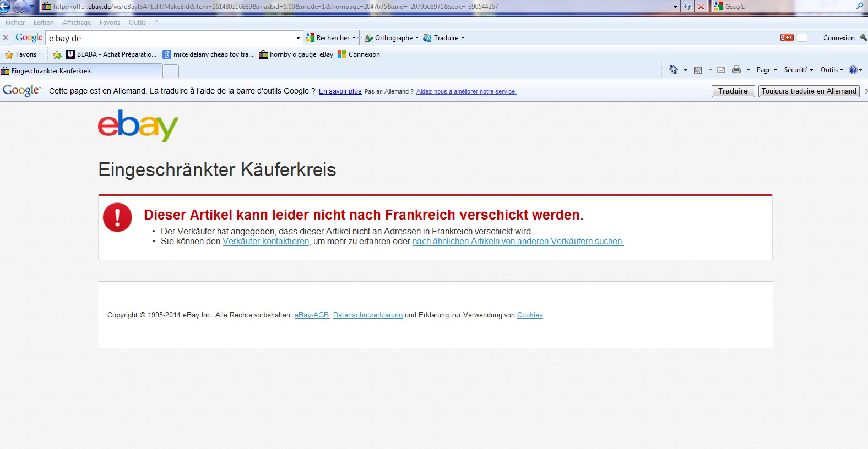Open the Edition menu
The width and height of the screenshot is (868, 449).
pos(44,23)
